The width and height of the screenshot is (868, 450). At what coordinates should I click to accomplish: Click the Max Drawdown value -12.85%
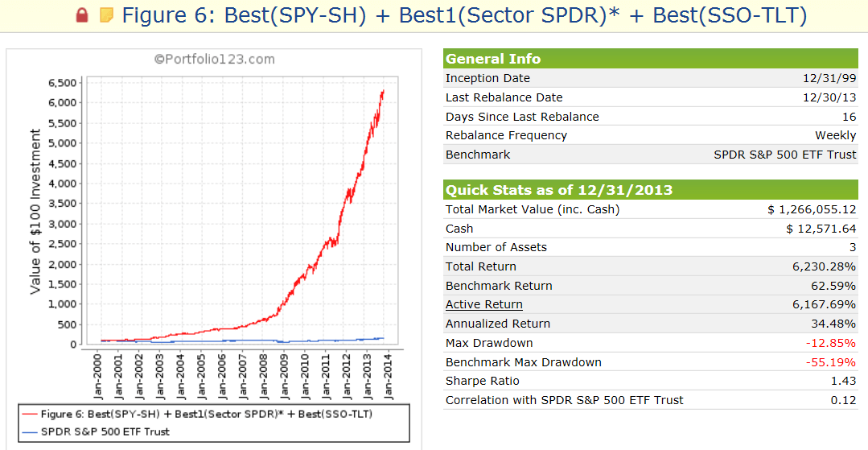pyautogui.click(x=832, y=343)
